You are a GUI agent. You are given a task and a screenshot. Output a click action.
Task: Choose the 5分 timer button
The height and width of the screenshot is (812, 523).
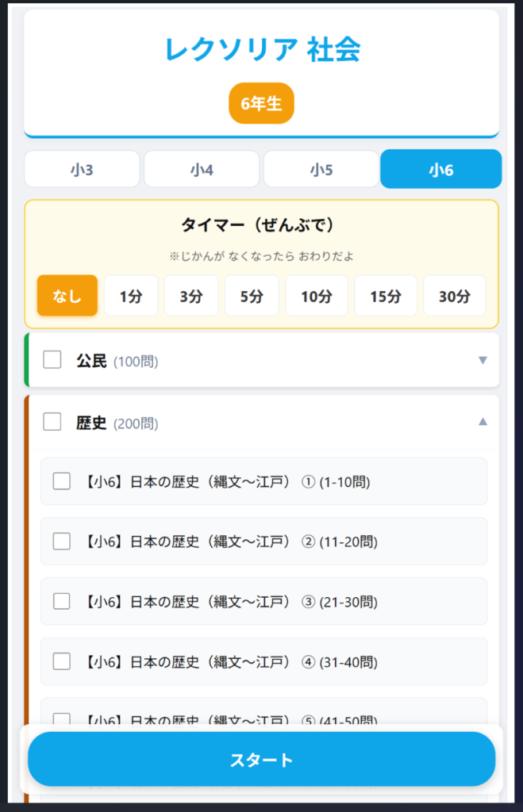(252, 297)
